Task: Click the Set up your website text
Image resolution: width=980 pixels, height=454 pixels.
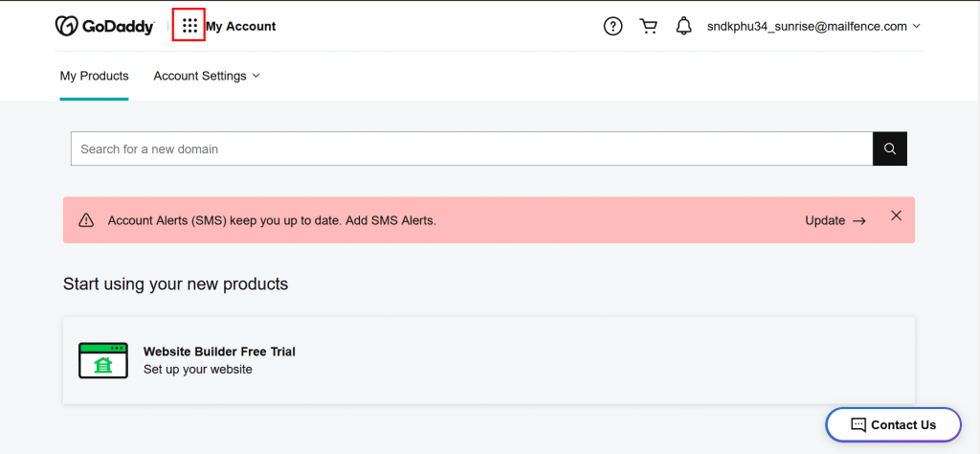Action: click(x=197, y=370)
